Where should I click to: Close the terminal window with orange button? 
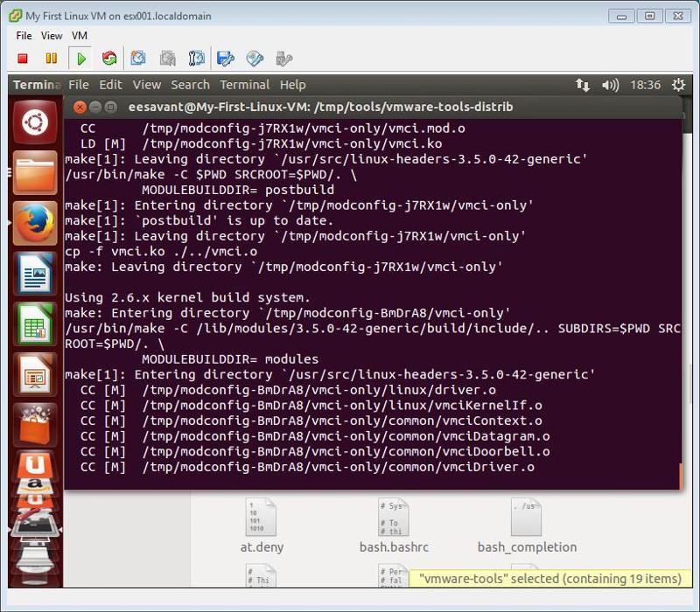click(80, 107)
